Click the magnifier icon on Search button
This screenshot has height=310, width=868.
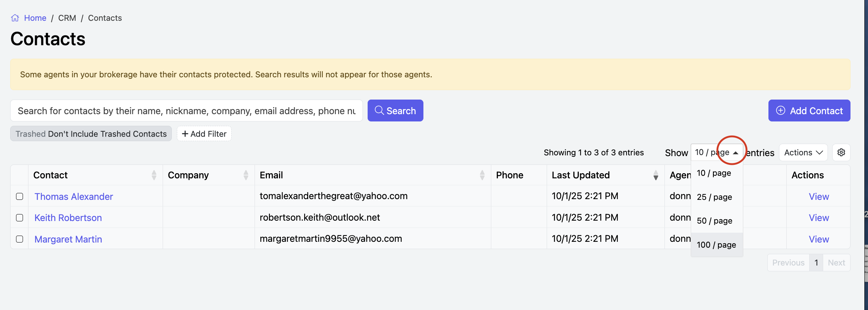point(379,111)
